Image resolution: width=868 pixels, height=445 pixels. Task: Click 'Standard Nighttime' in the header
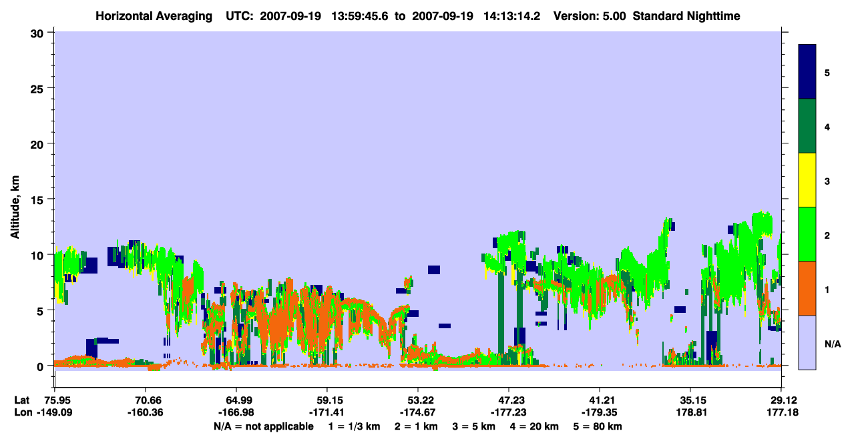(x=686, y=16)
